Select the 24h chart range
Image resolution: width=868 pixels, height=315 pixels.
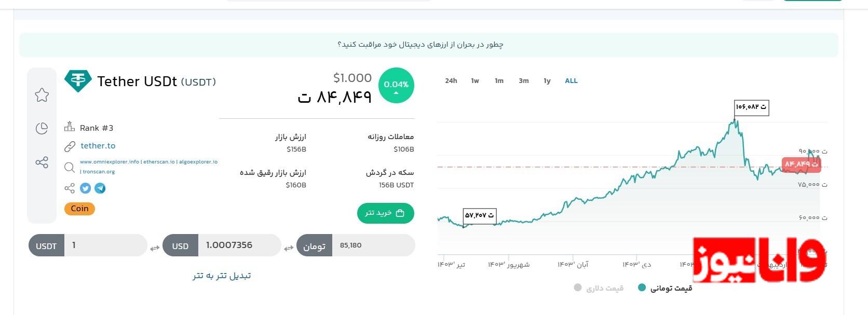[451, 81]
